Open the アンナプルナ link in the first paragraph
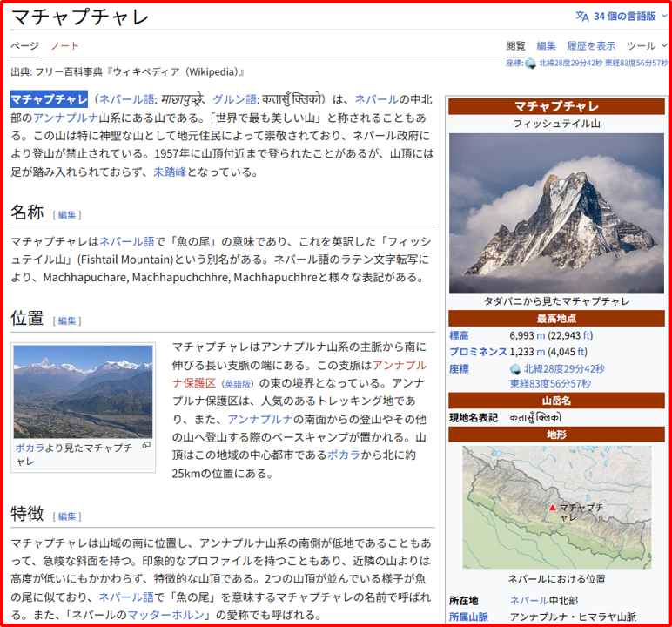The image size is (672, 627). [58, 118]
